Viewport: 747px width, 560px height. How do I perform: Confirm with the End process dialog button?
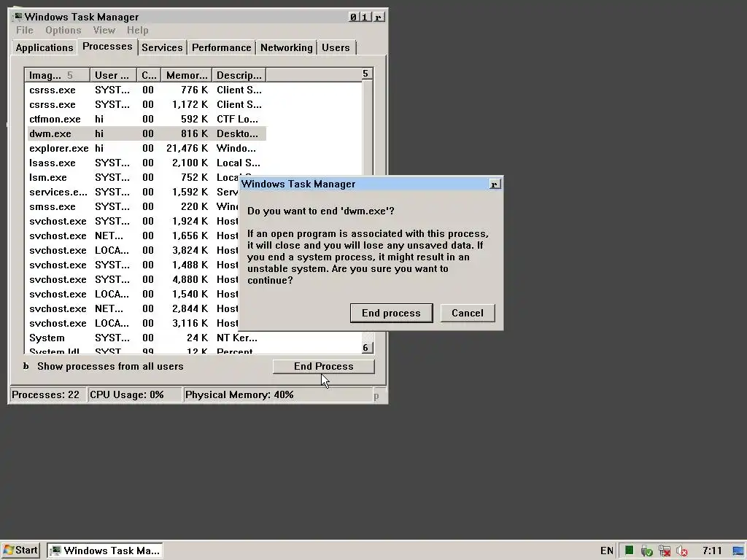(x=391, y=313)
